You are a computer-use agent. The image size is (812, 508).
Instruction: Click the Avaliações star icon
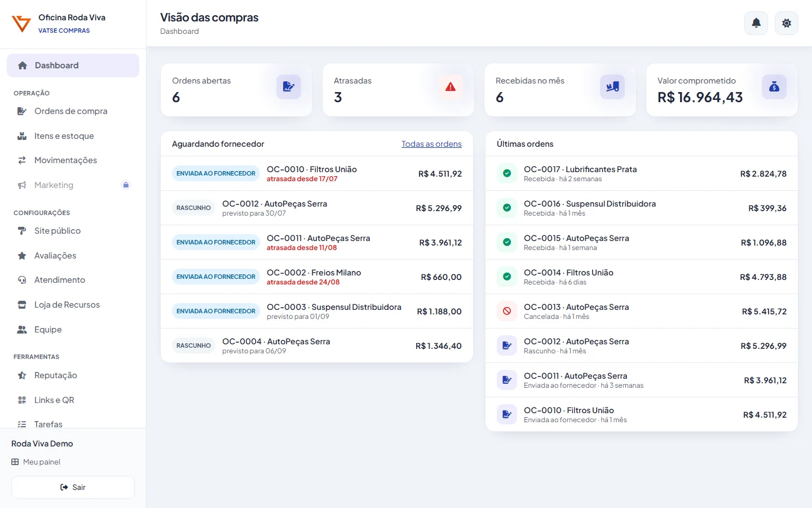[22, 256]
